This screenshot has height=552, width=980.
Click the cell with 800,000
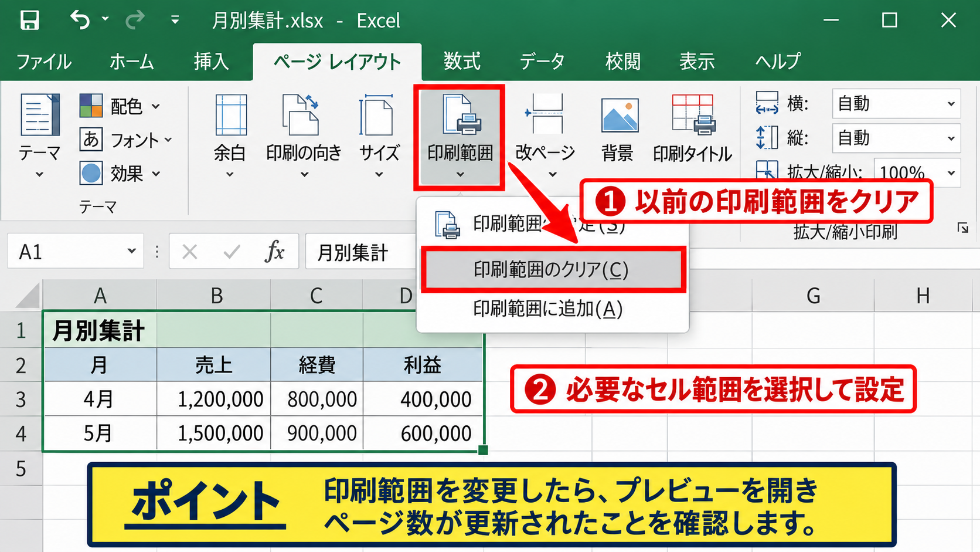317,399
